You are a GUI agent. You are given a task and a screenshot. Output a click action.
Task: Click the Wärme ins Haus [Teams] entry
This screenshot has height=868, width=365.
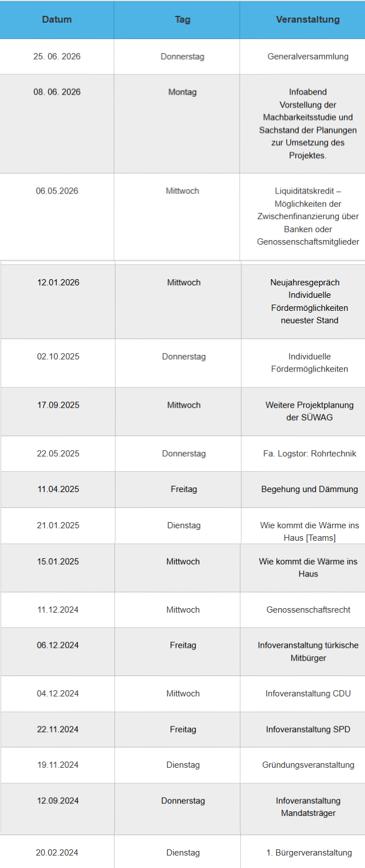click(309, 531)
